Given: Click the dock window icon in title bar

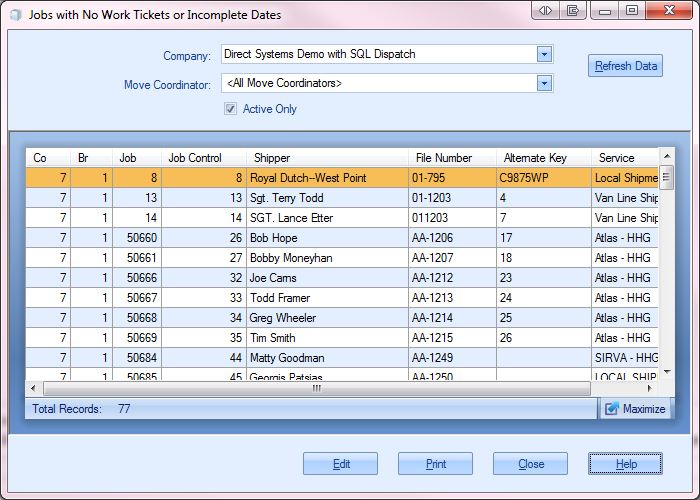Looking at the screenshot, I should [x=573, y=11].
